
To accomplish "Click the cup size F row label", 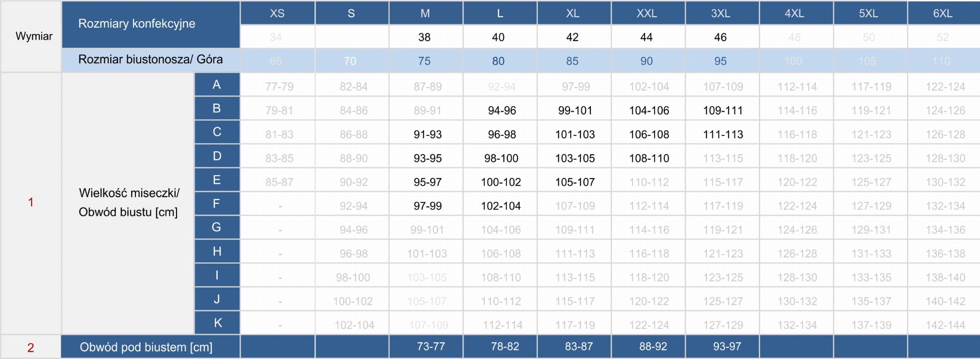I will coord(216,204).
